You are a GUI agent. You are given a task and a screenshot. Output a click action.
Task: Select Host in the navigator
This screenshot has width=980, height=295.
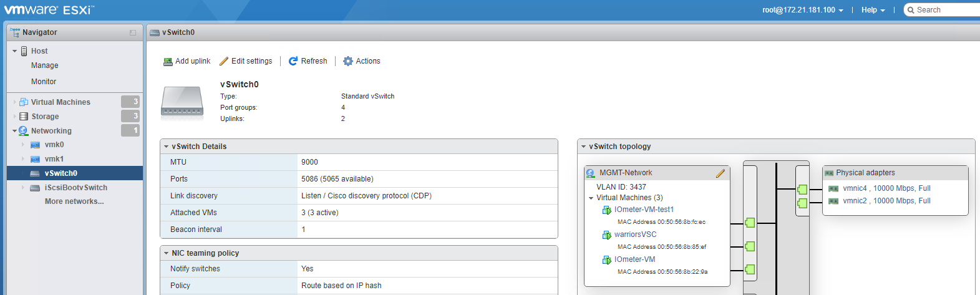pos(39,51)
